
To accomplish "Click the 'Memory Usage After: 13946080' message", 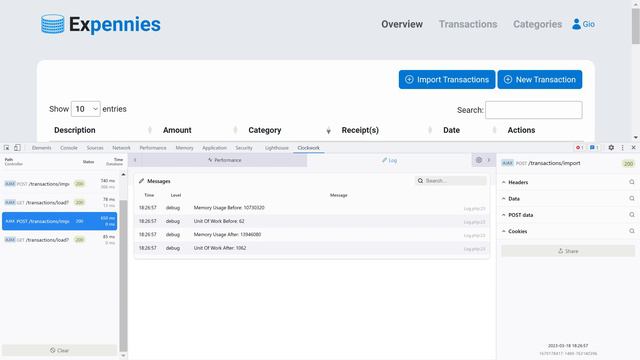I will click(x=227, y=235).
